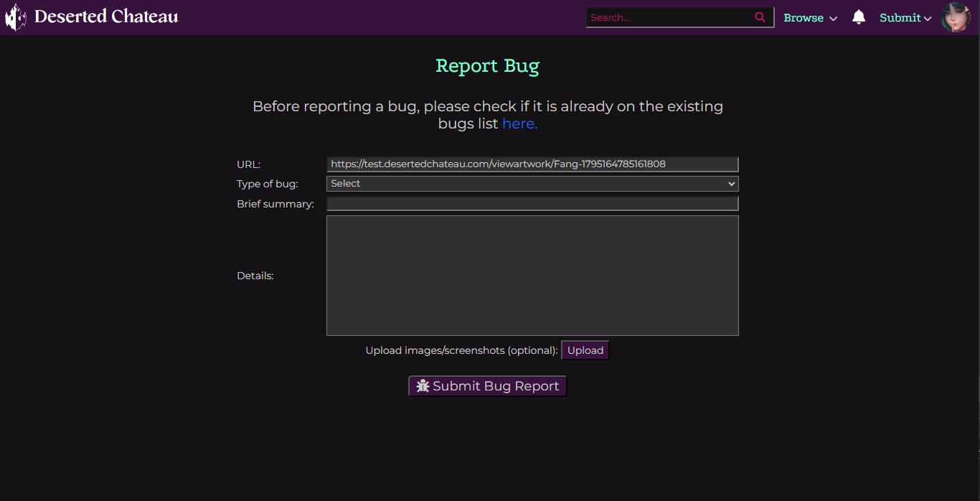Click the magnifying glass search icon
Screen dimensions: 980x501
pos(760,18)
